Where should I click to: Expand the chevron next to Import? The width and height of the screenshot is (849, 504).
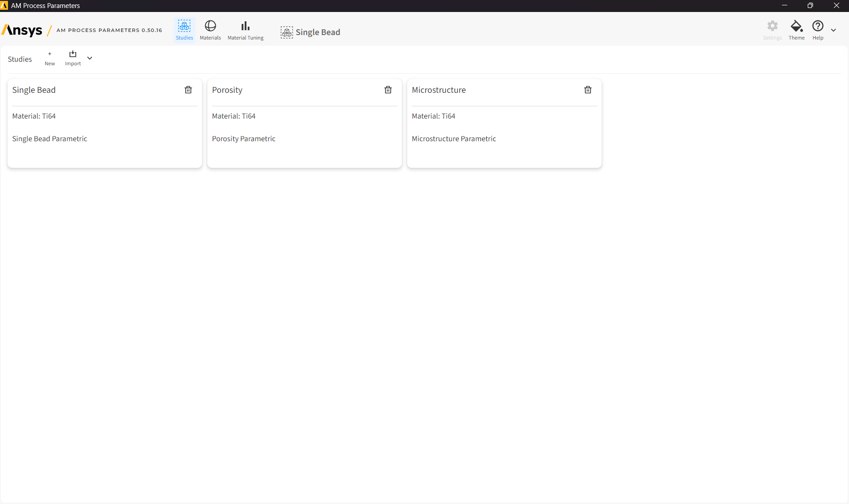(90, 58)
